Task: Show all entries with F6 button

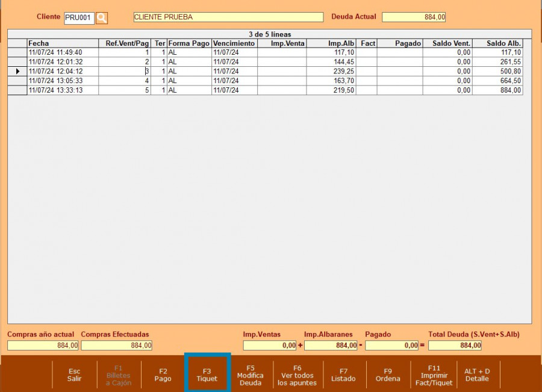Action: point(297,375)
